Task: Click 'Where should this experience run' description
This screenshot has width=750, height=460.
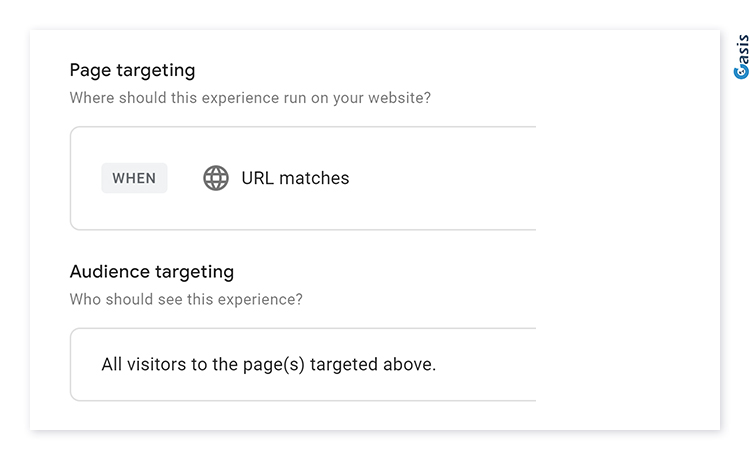Action: point(250,98)
